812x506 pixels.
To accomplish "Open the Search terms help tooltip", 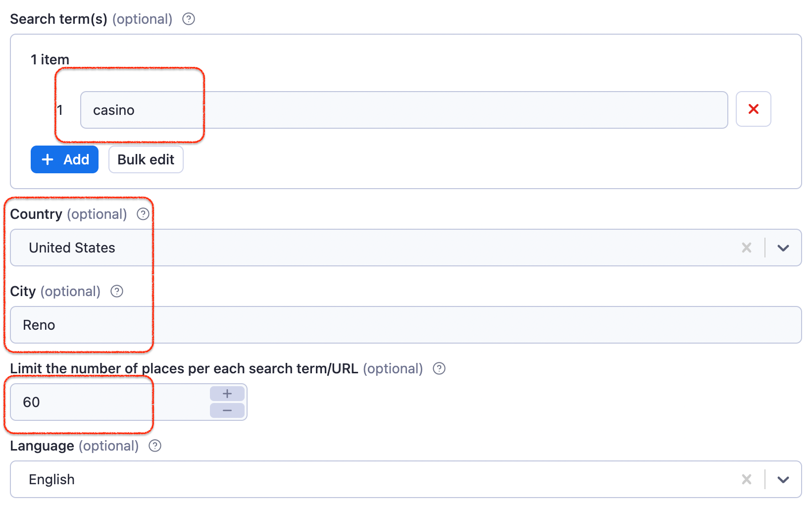I will pos(188,19).
